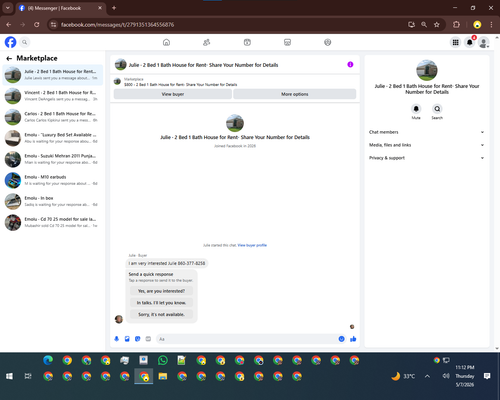Image resolution: width=500 pixels, height=400 pixels.
Task: Send quick reply "Yes, are you interested?"
Action: click(161, 291)
